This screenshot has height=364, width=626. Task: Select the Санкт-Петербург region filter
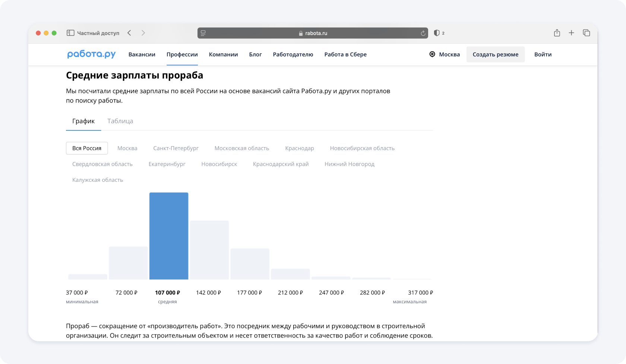176,148
